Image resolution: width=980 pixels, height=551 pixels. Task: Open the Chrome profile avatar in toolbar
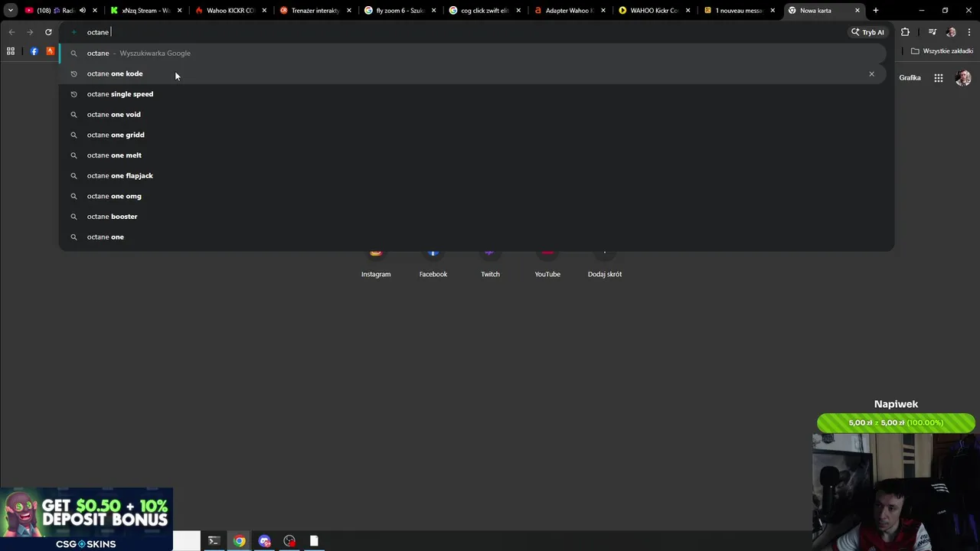click(951, 32)
